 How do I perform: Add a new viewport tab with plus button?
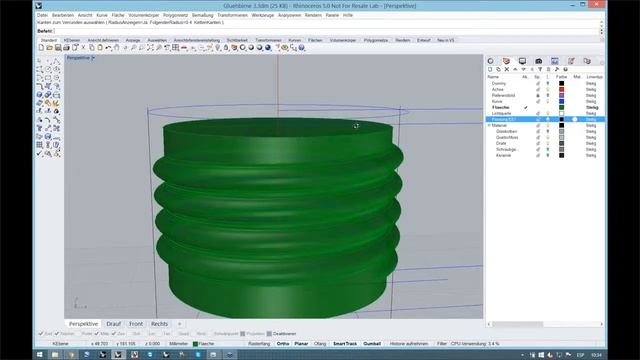(179, 324)
